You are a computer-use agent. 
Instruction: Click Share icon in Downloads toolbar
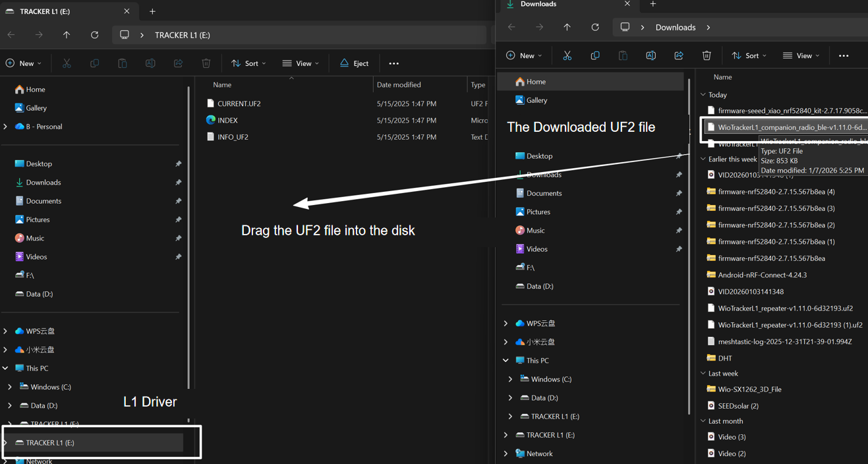coord(678,56)
